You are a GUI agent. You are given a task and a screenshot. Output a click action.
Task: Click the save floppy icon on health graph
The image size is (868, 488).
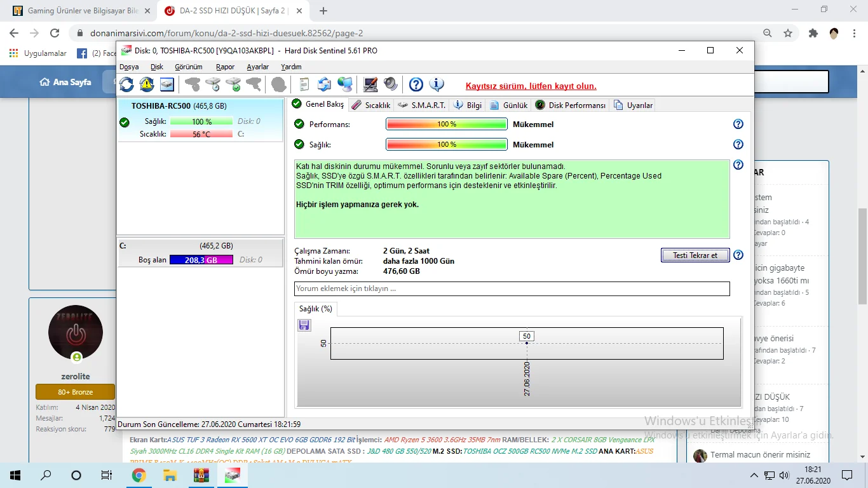point(304,325)
